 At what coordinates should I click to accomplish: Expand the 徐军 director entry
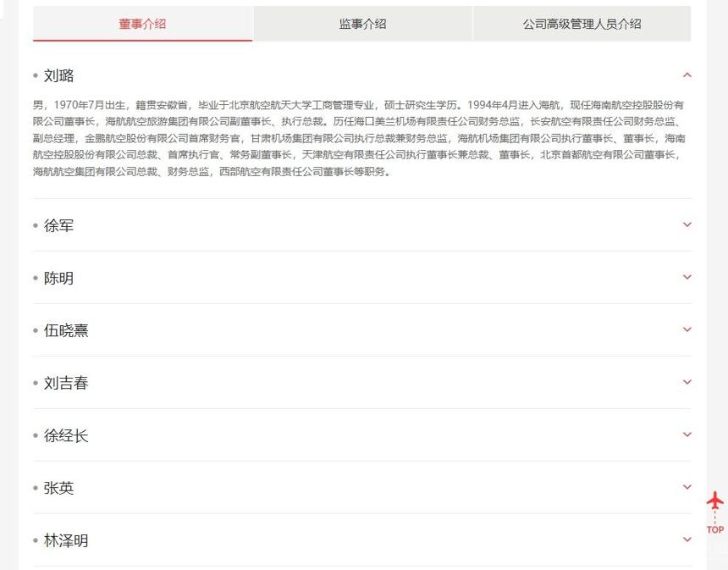point(687,224)
